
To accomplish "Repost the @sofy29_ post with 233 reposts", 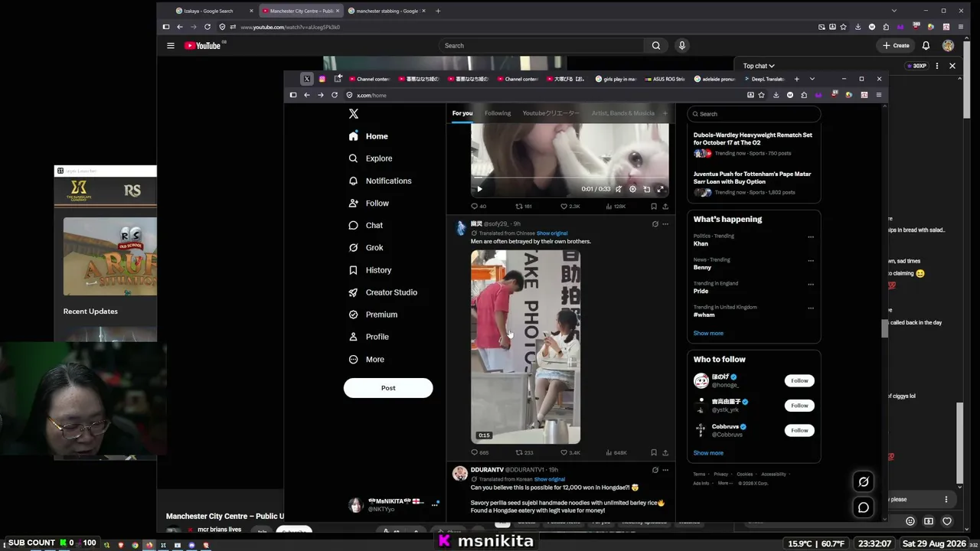I will click(524, 452).
